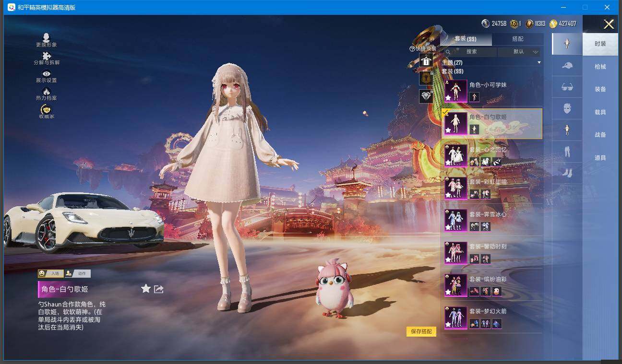
Task: Open the 更换形象 change appearance option
Action: pyautogui.click(x=47, y=40)
